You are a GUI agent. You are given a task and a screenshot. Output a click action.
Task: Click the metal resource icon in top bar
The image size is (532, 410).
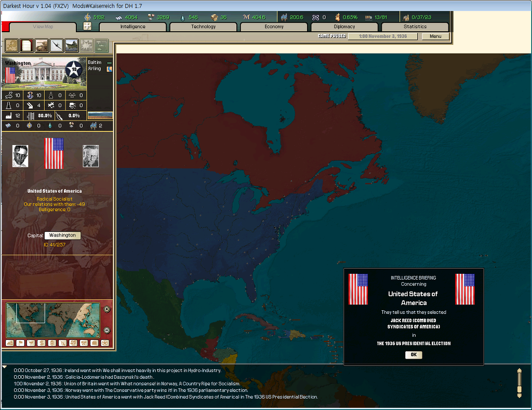click(x=118, y=17)
